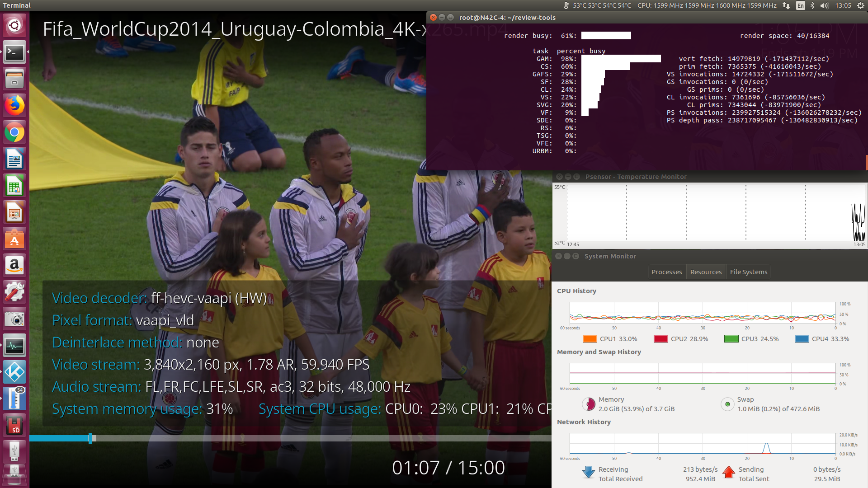
Task: Click the CPU History graph
Action: [x=703, y=313]
